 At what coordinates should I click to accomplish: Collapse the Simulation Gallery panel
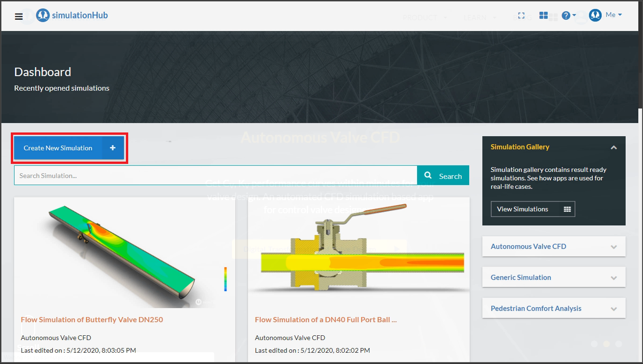click(x=613, y=147)
